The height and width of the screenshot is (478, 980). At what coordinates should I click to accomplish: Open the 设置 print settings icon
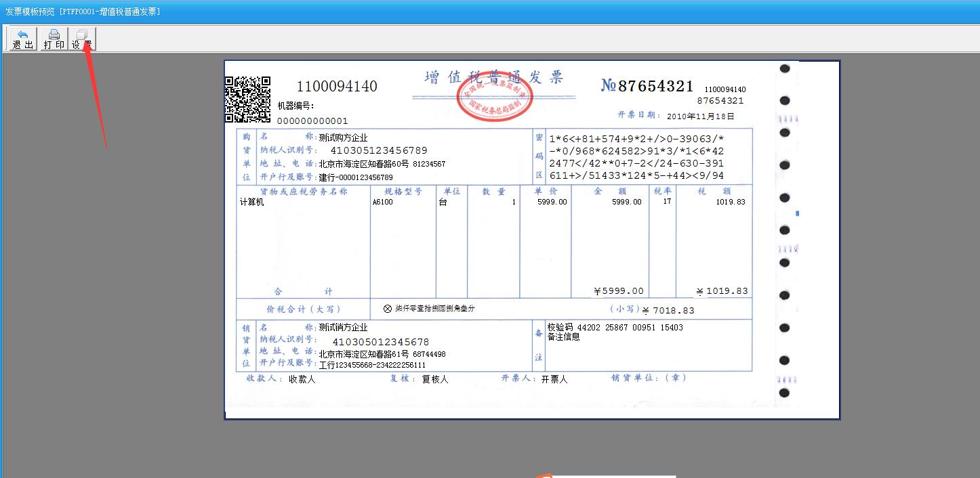82,38
